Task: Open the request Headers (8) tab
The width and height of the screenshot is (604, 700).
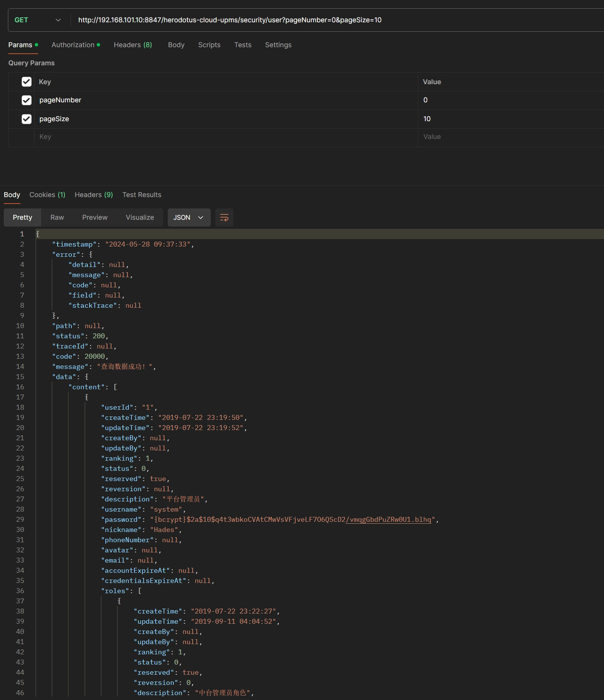Action: (x=133, y=45)
